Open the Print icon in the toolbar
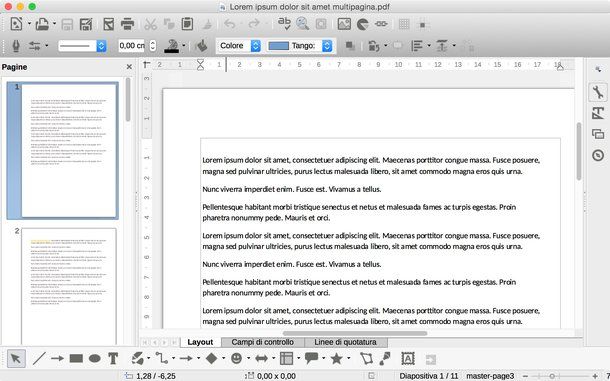The height and width of the screenshot is (381, 610). (x=127, y=24)
